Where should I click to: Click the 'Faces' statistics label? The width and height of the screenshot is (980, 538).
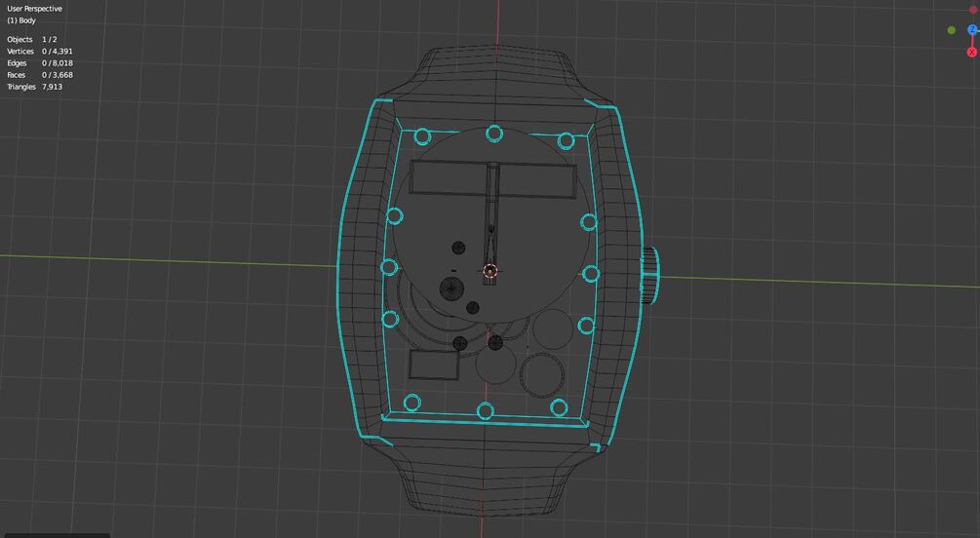(17, 75)
